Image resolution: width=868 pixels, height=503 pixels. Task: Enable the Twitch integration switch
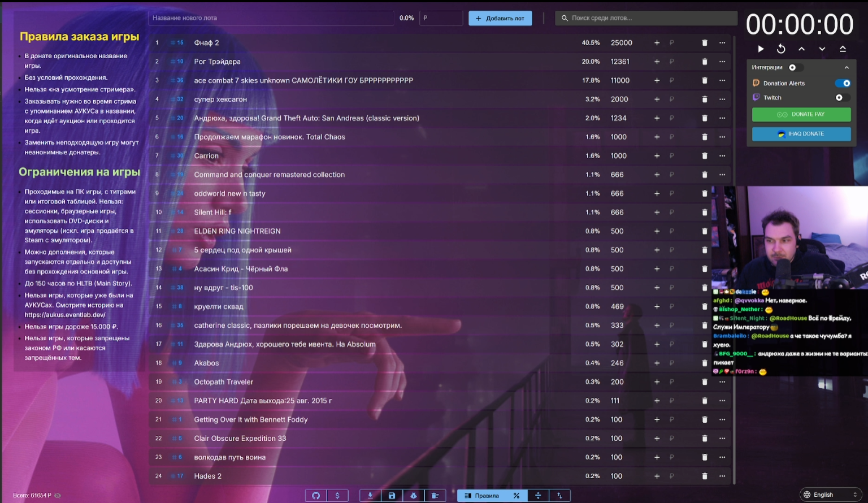coord(843,98)
